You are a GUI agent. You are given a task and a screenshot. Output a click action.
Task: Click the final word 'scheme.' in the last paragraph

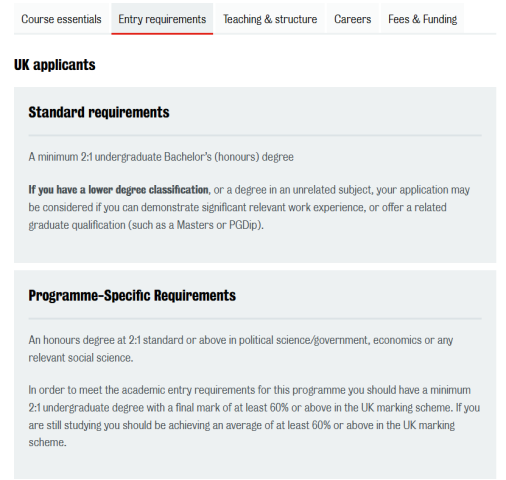point(47,442)
